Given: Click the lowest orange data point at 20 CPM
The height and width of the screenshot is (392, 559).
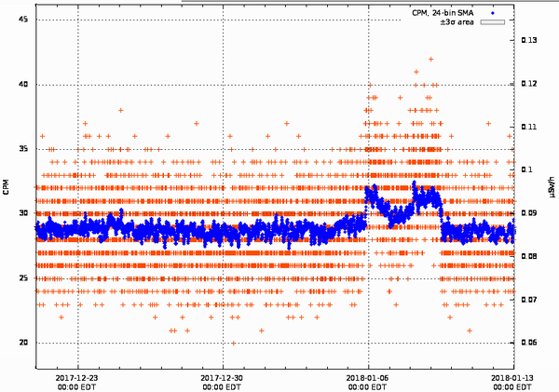Looking at the screenshot, I should (234, 344).
